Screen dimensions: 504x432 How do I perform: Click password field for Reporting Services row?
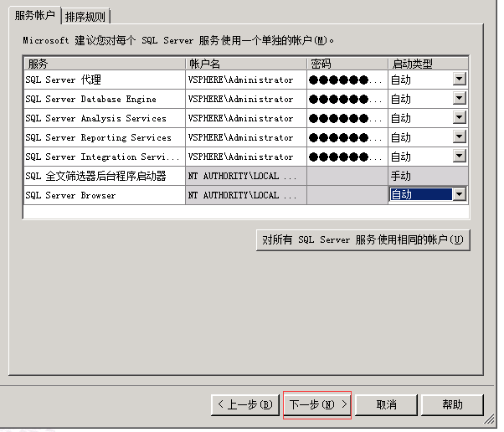point(347,137)
